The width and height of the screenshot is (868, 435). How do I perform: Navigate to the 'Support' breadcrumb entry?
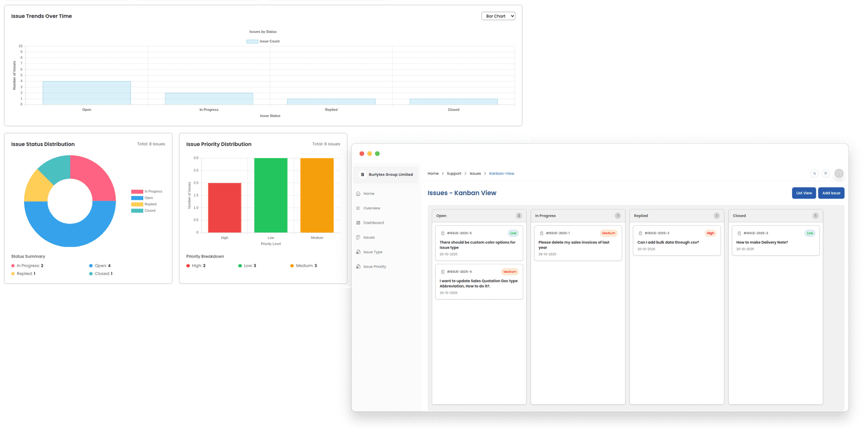coord(454,173)
